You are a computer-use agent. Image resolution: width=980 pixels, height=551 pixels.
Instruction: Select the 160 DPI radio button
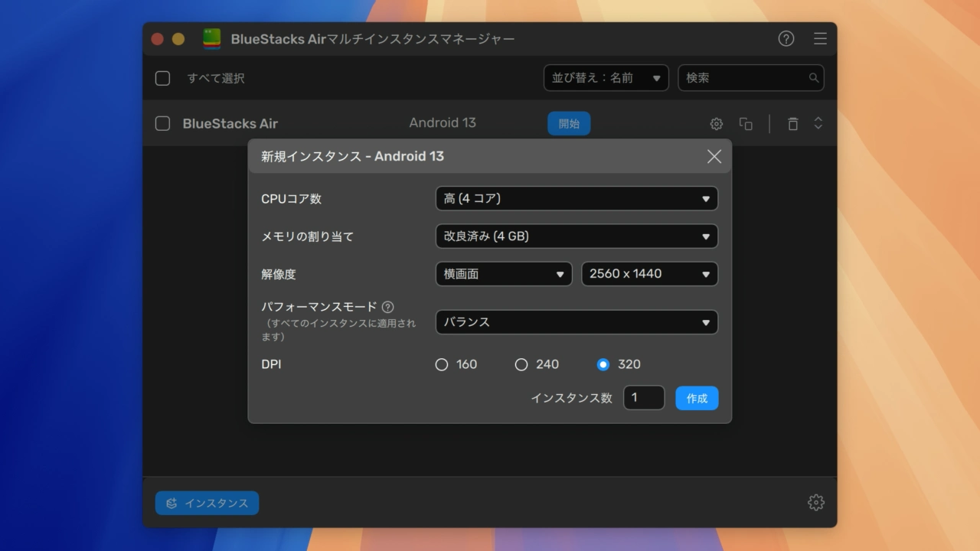point(442,365)
